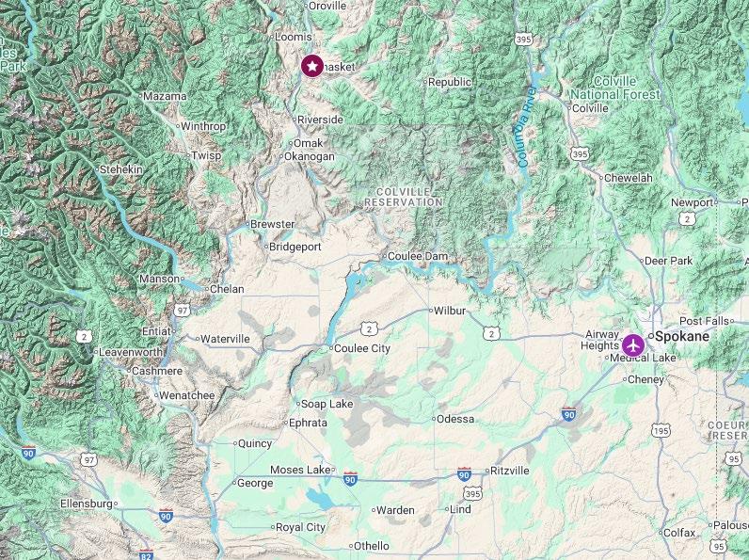The height and width of the screenshot is (560, 749).
Task: Select the Moses Lake label
Action: coord(300,470)
